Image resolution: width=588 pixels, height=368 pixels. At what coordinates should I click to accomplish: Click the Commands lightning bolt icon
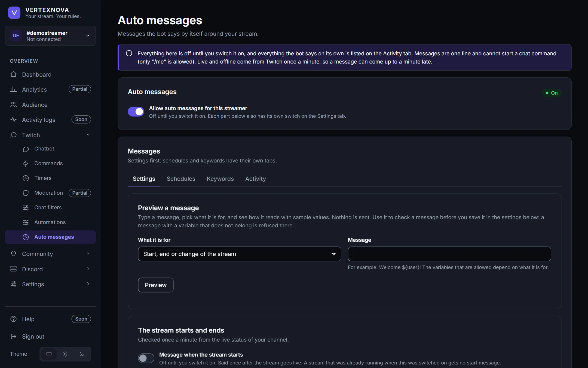click(x=26, y=164)
